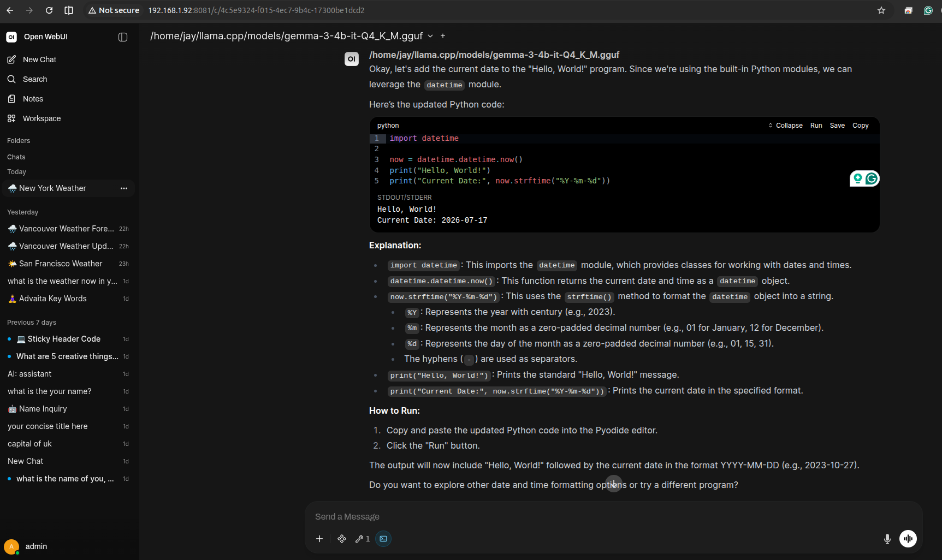This screenshot has height=560, width=942.
Task: Open the New York Weather chat
Action: pos(52,188)
